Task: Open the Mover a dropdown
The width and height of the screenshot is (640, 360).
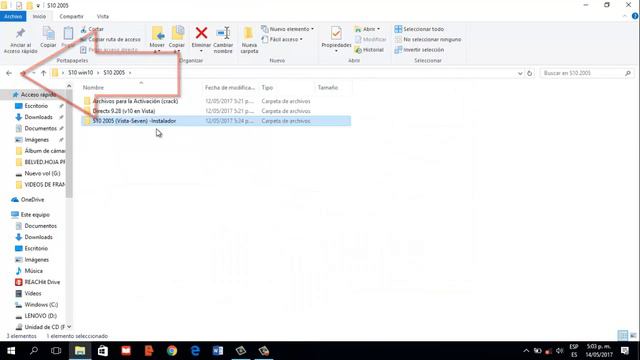Action: coord(157,40)
